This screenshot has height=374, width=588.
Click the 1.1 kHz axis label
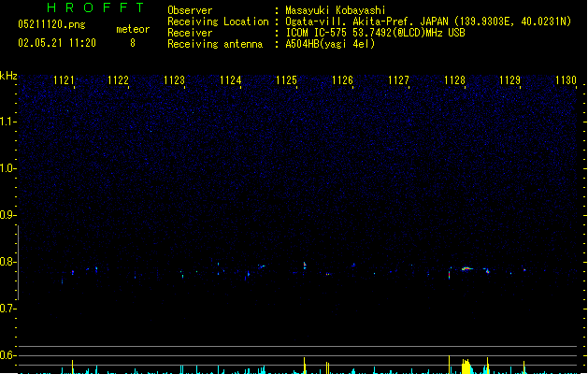point(7,122)
